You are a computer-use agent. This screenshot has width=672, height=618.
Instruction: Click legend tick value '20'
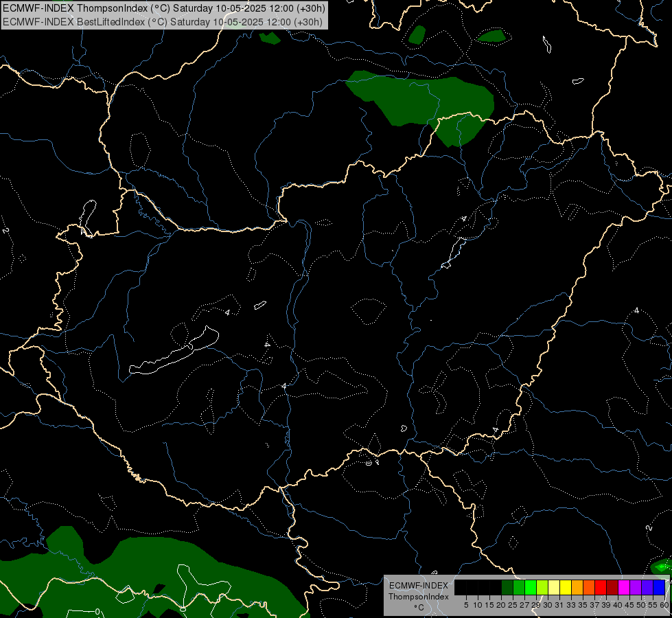pos(501,605)
